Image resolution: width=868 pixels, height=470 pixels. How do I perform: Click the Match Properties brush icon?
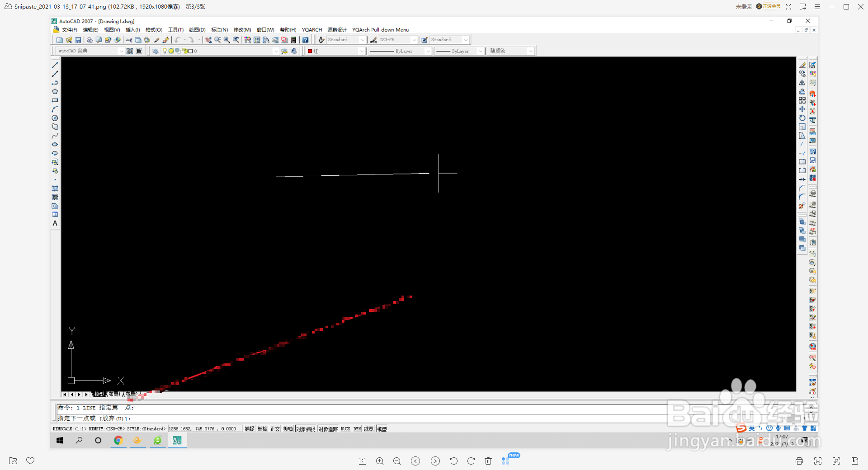tap(156, 40)
